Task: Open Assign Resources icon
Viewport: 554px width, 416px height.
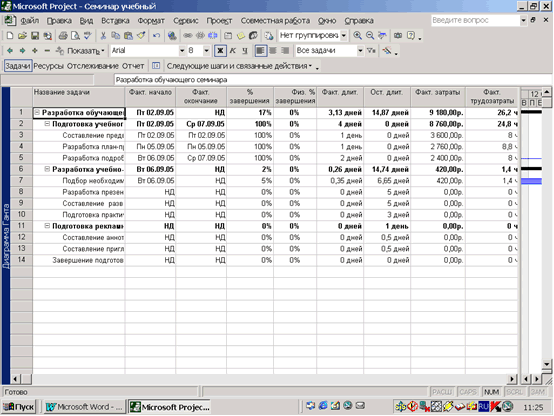Action: tap(253, 36)
